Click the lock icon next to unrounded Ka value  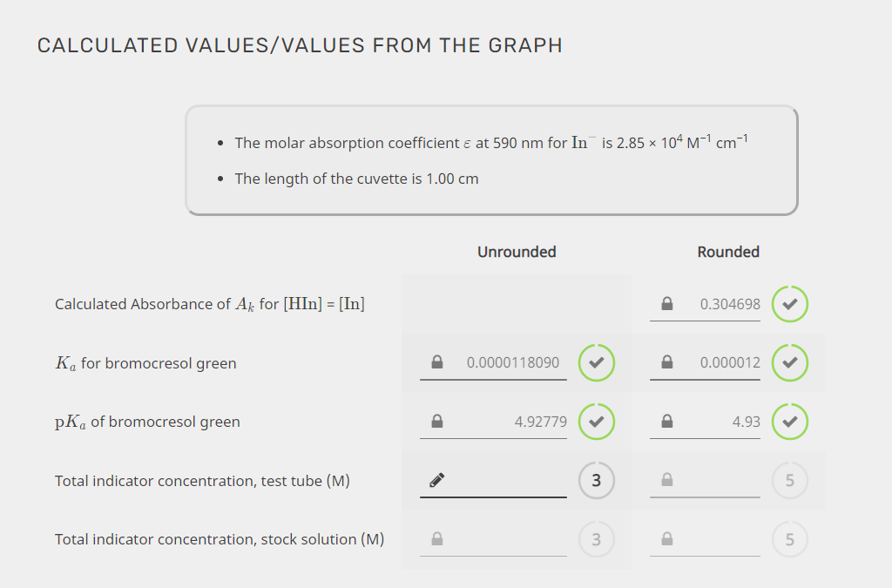point(436,362)
